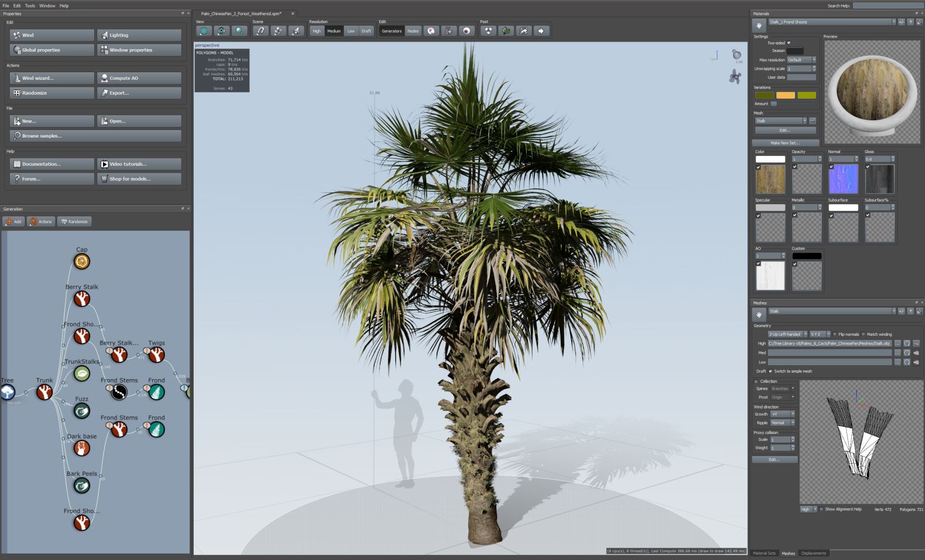Select the Twigs generator node
The height and width of the screenshot is (560, 925).
coord(156,355)
